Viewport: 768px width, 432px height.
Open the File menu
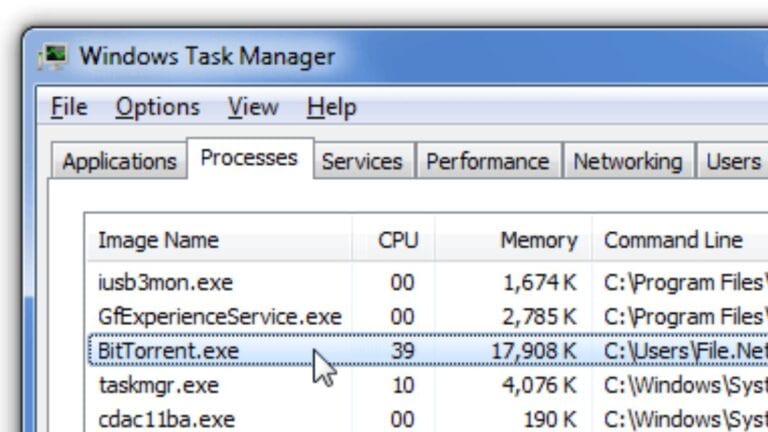[68, 107]
